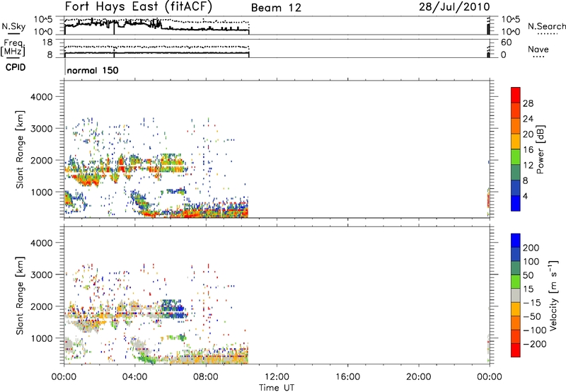Click the '20:00' time axis tick label
Screen dimensions: 566x392
point(419,377)
